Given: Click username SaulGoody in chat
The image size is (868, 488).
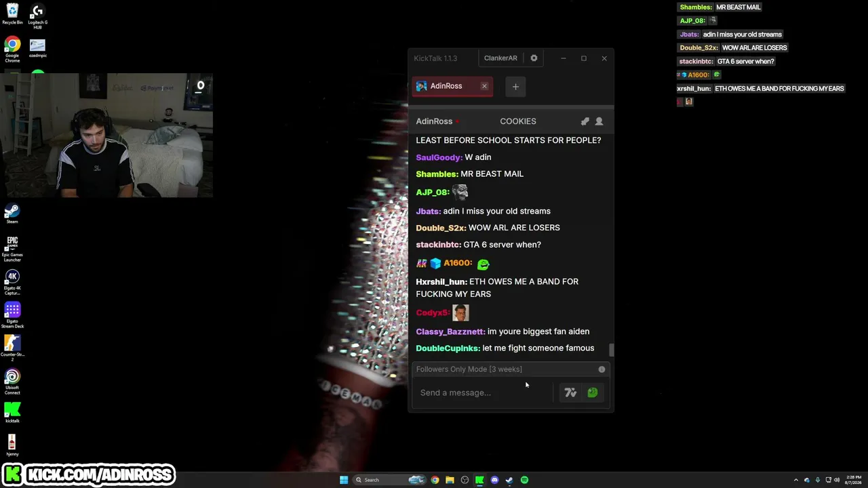Looking at the screenshot, I should 439,157.
